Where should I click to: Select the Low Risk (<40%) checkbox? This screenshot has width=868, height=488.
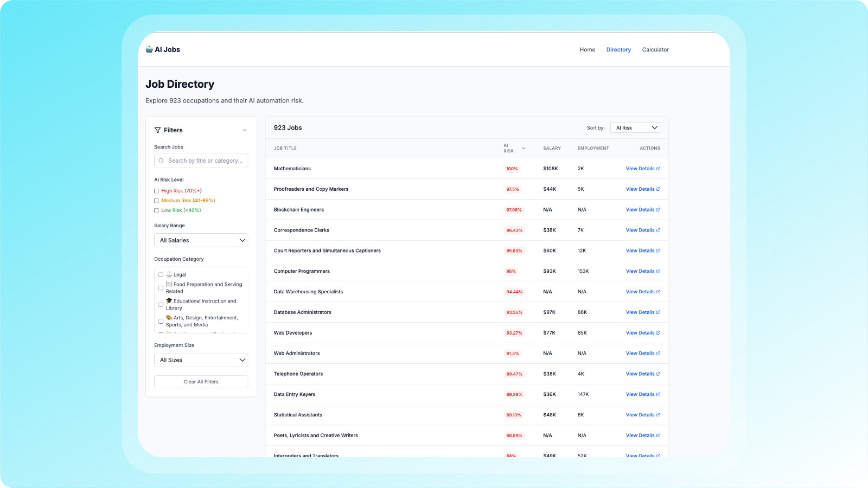pyautogui.click(x=156, y=210)
